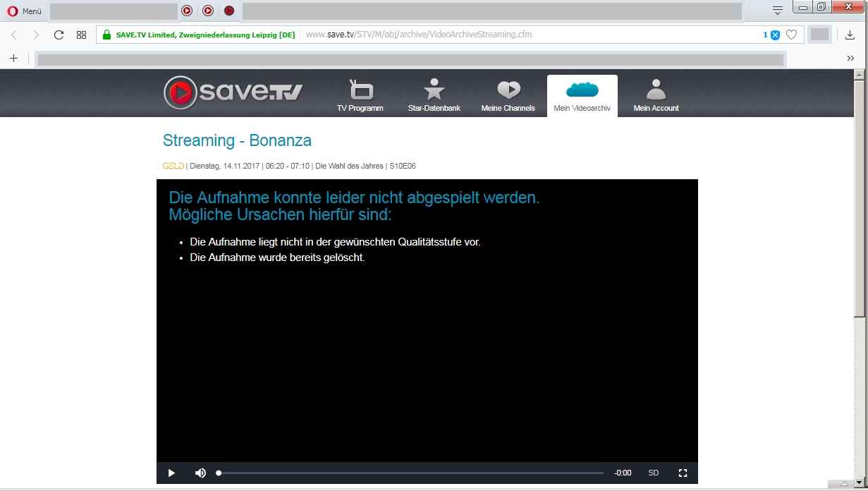The width and height of the screenshot is (868, 491).
Task: Expand the tab list menu
Action: [x=777, y=11]
